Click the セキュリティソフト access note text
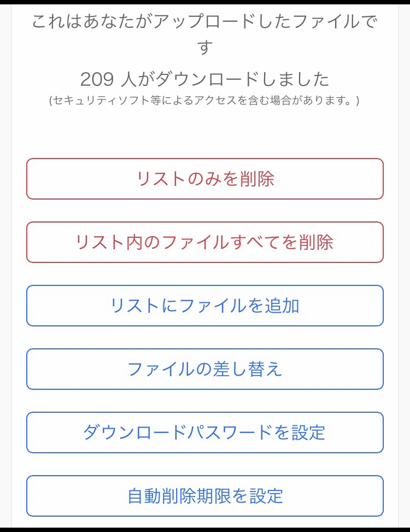 point(205,101)
